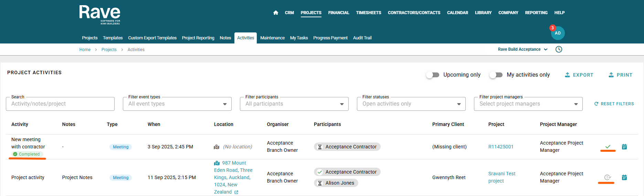Switch to the Maintenance tab

pos(272,38)
